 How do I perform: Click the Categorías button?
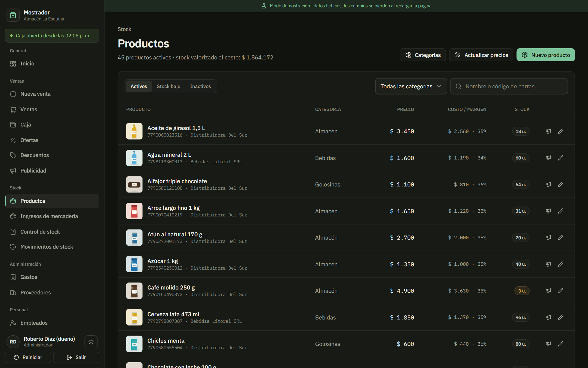(423, 55)
